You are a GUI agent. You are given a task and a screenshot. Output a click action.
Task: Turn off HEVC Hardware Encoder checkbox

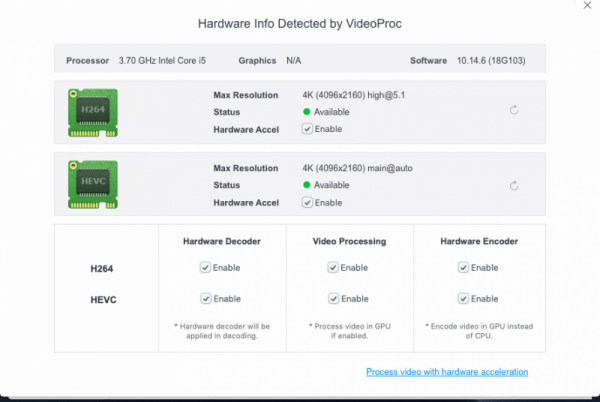[x=463, y=299]
